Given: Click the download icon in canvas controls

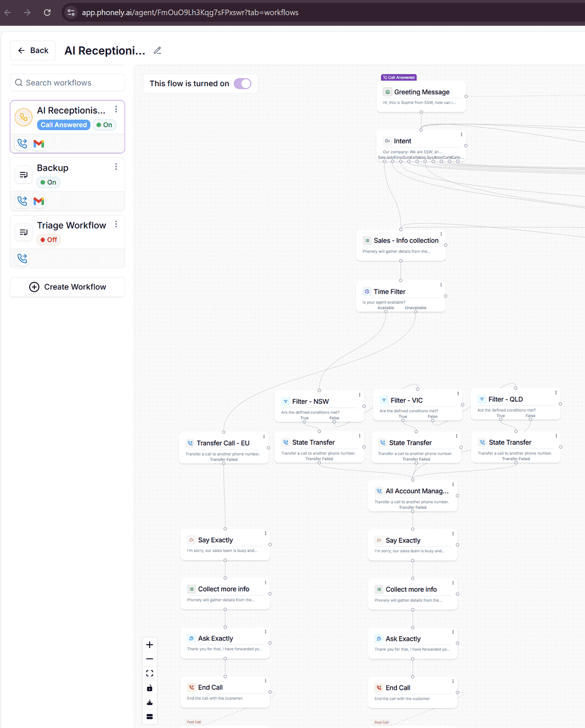Looking at the screenshot, I should [x=150, y=702].
